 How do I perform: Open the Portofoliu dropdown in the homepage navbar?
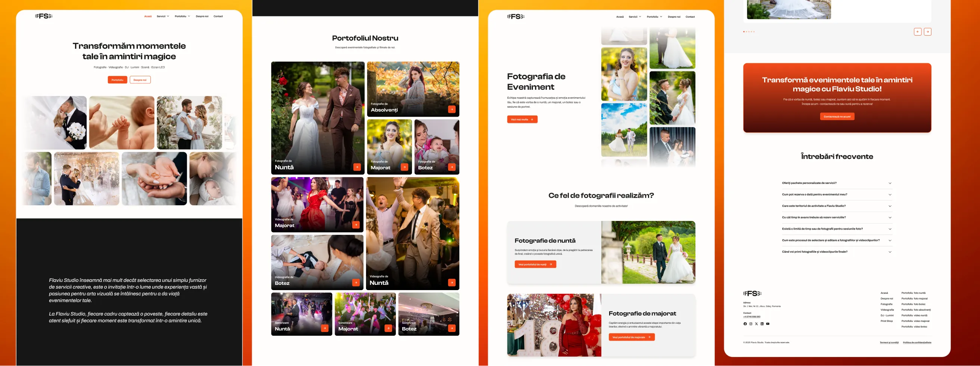(x=183, y=16)
